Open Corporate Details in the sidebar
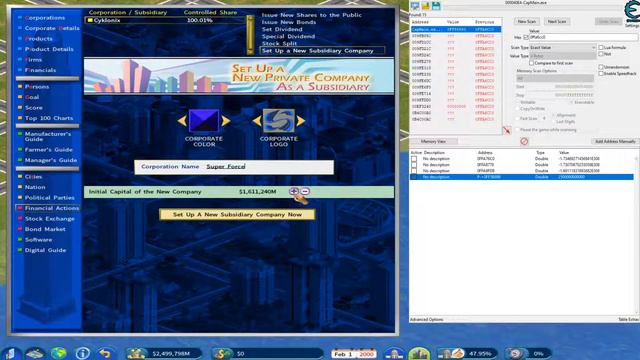 pyautogui.click(x=52, y=28)
